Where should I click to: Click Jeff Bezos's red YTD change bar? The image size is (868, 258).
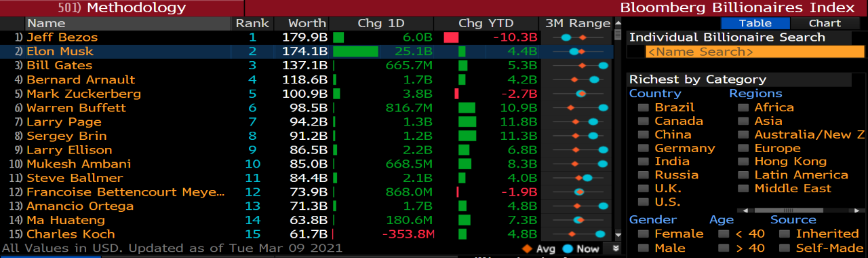point(451,37)
